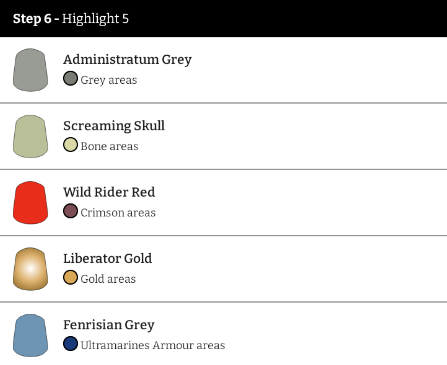This screenshot has height=365, width=447.
Task: Select the dark blue Ultramarines Armour circle
Action: pyautogui.click(x=70, y=344)
